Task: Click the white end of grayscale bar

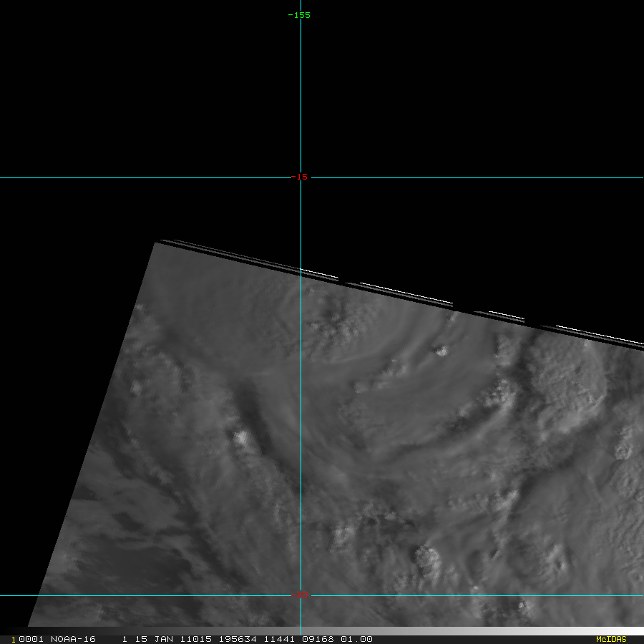Action: (637, 631)
